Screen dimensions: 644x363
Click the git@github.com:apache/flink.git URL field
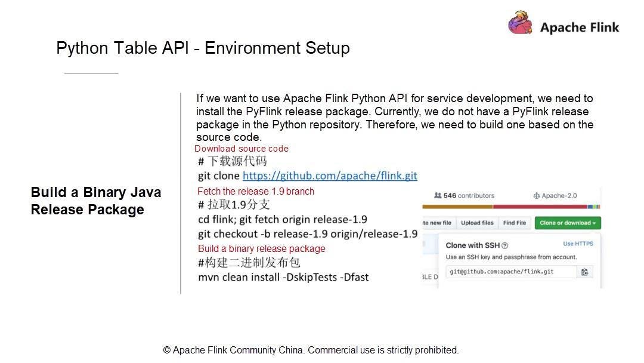click(511, 272)
